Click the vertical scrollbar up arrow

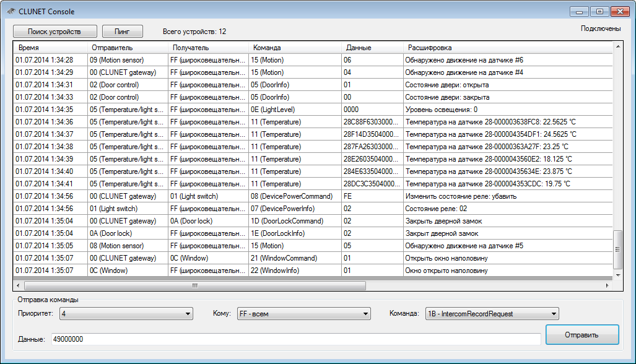(x=618, y=46)
